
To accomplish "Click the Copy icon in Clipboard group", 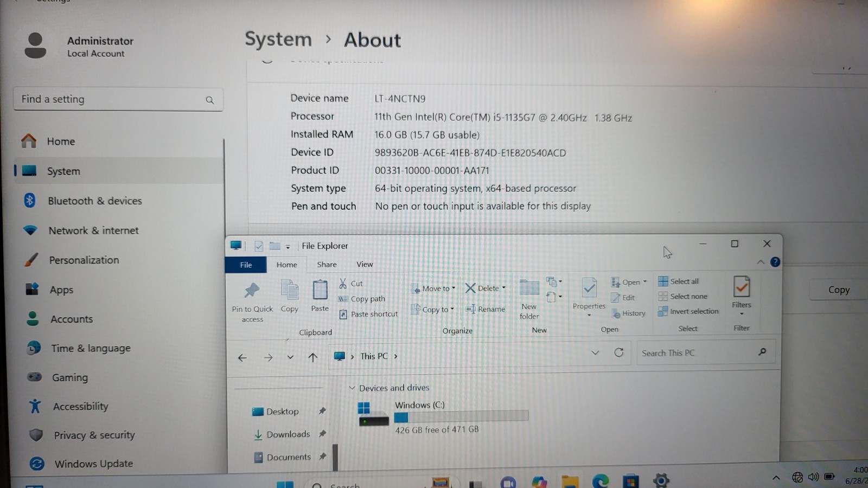I will click(x=290, y=290).
